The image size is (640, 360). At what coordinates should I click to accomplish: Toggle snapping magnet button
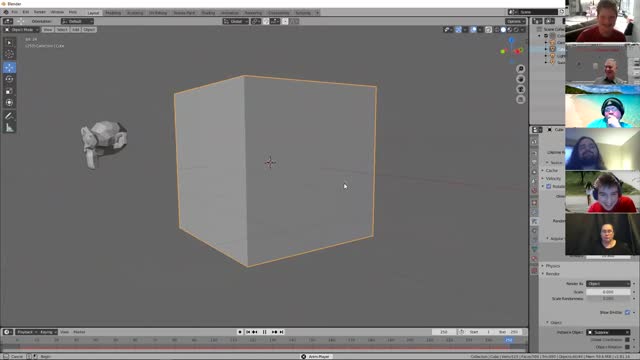coord(266,21)
